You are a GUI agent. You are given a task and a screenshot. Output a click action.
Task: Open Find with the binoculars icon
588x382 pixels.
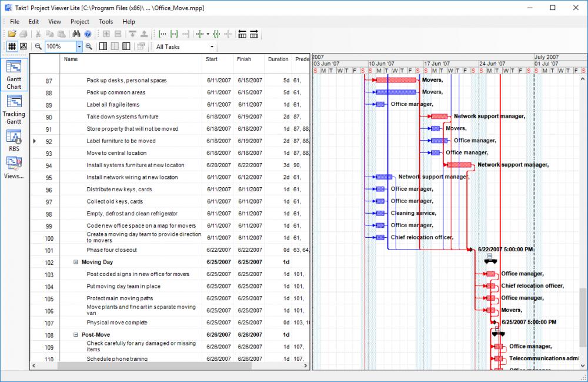[76, 33]
